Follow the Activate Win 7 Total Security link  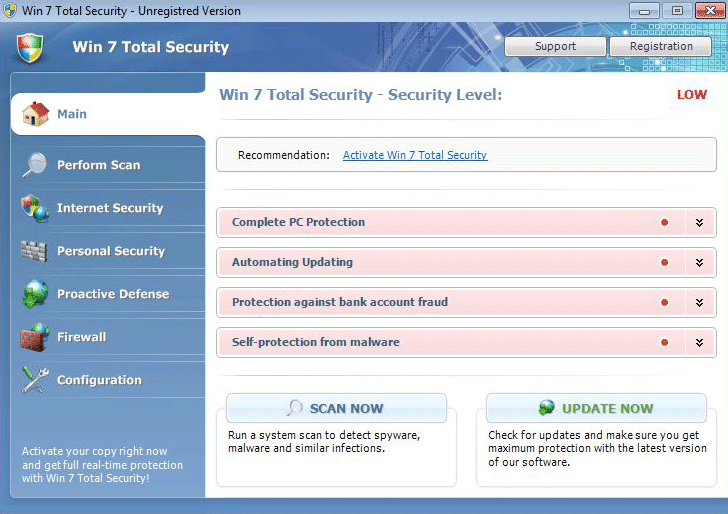(x=415, y=155)
